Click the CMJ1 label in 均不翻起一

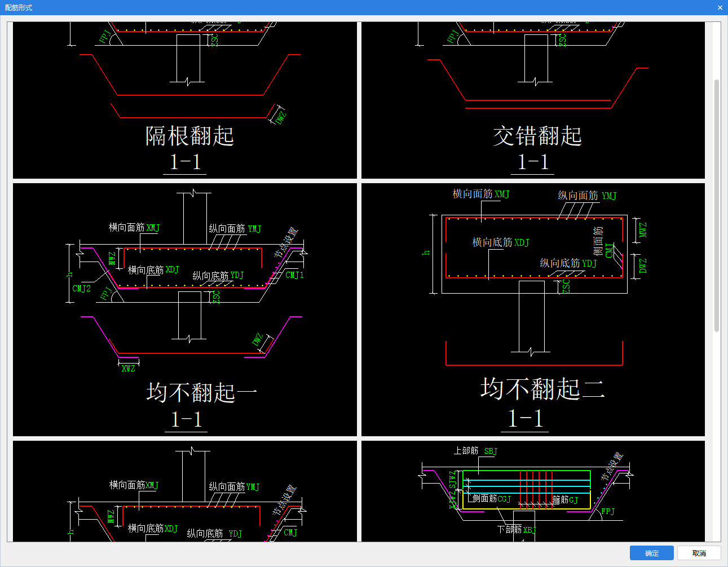[x=294, y=275]
